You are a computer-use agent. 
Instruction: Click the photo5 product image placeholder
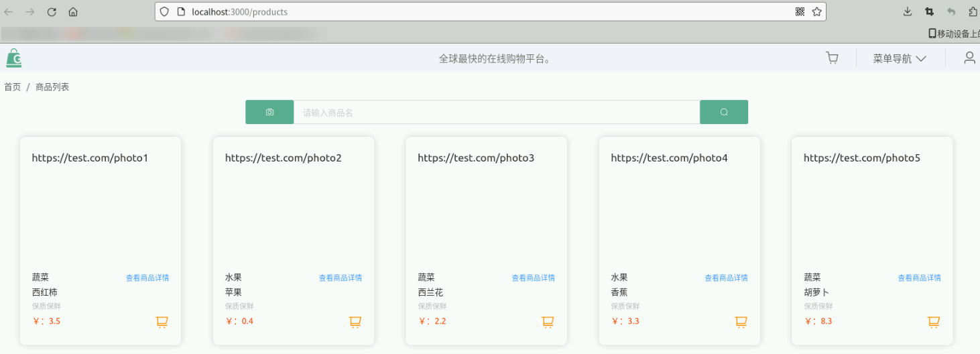(862, 158)
